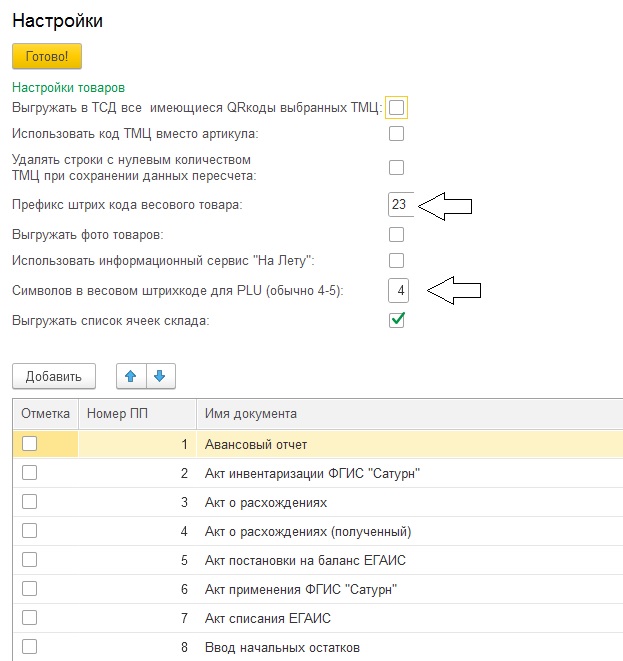The image size is (623, 661).
Task: Select the 'Ввод начальных остатков' row
Action: 282,648
